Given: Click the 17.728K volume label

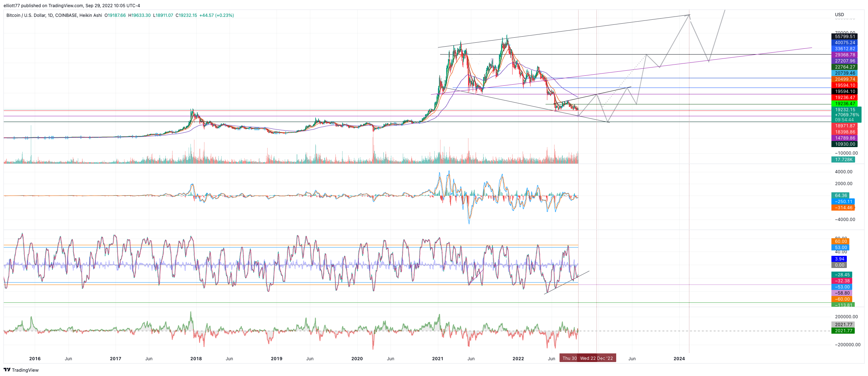Looking at the screenshot, I should (843, 160).
